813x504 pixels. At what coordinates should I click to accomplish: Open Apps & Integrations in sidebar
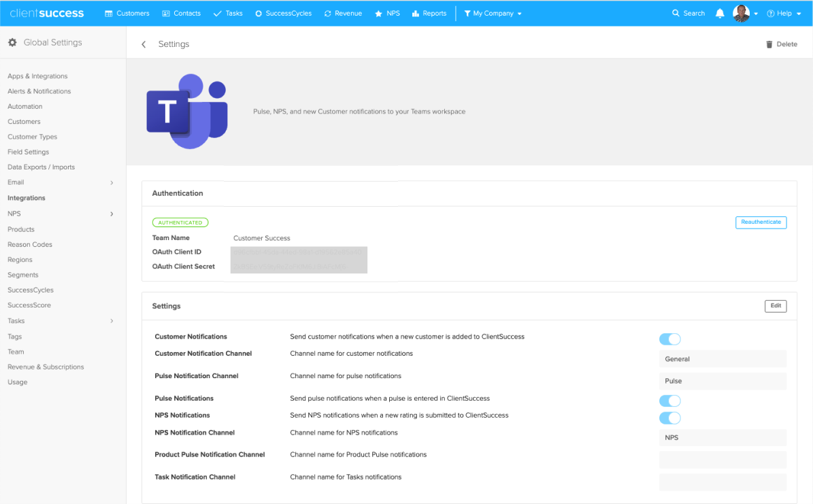tap(37, 76)
